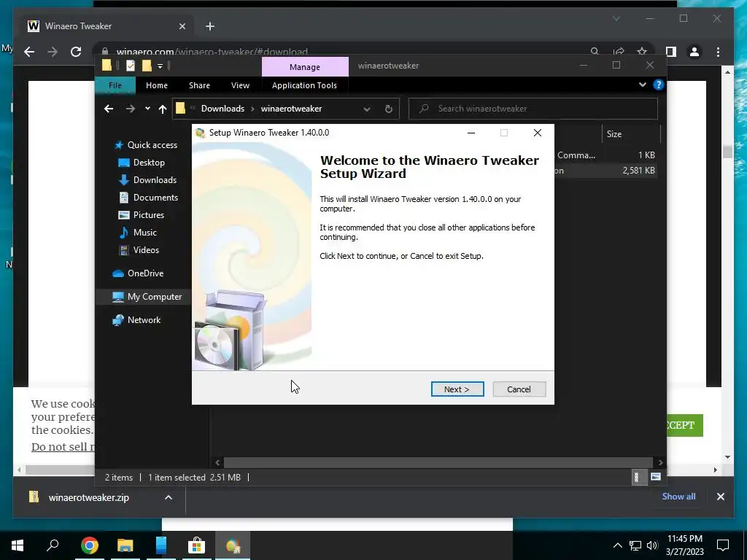
Task: Open Pictures in the navigation pane
Action: pos(141,215)
